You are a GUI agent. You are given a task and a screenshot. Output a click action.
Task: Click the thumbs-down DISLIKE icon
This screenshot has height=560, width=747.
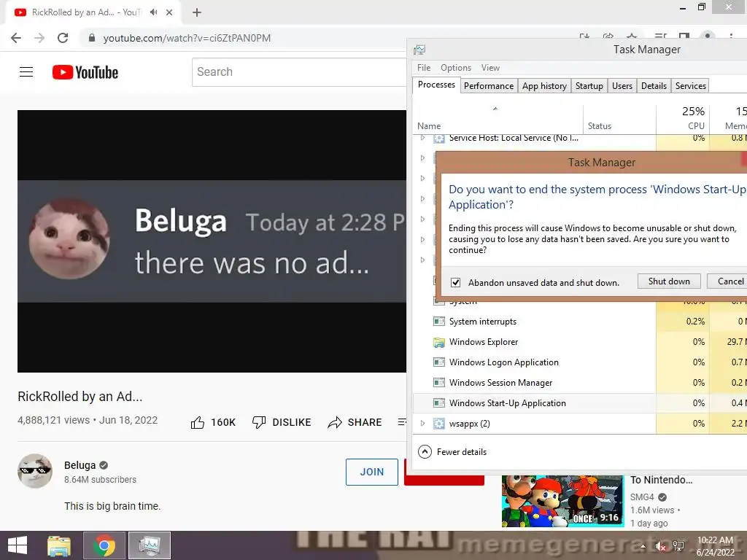[259, 422]
